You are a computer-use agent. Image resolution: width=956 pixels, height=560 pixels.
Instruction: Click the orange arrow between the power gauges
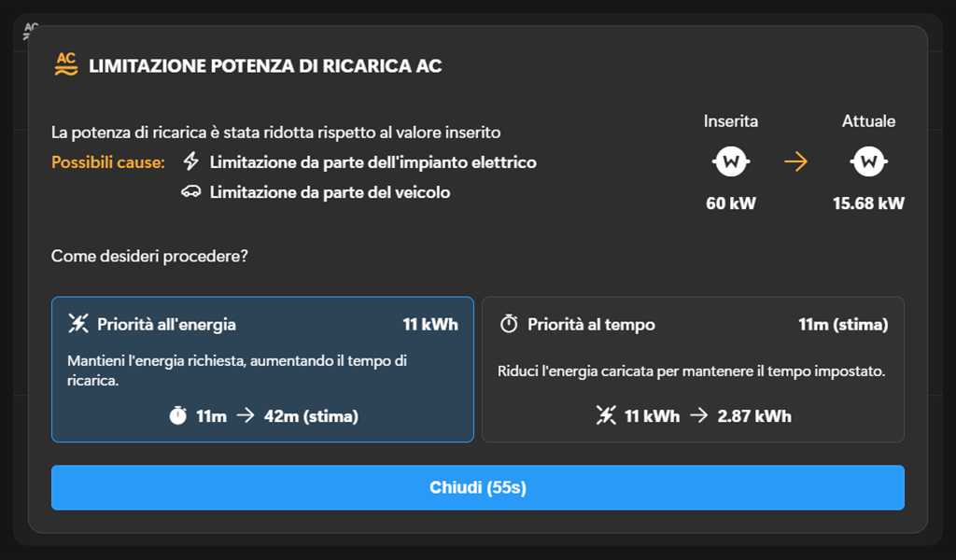pyautogui.click(x=796, y=161)
